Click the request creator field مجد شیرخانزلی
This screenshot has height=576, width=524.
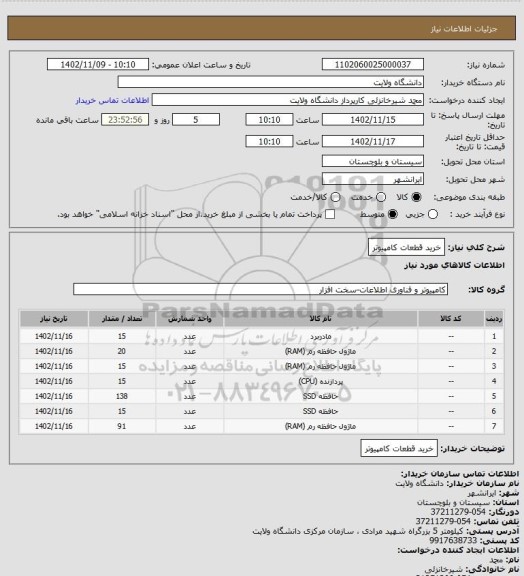tap(288, 100)
